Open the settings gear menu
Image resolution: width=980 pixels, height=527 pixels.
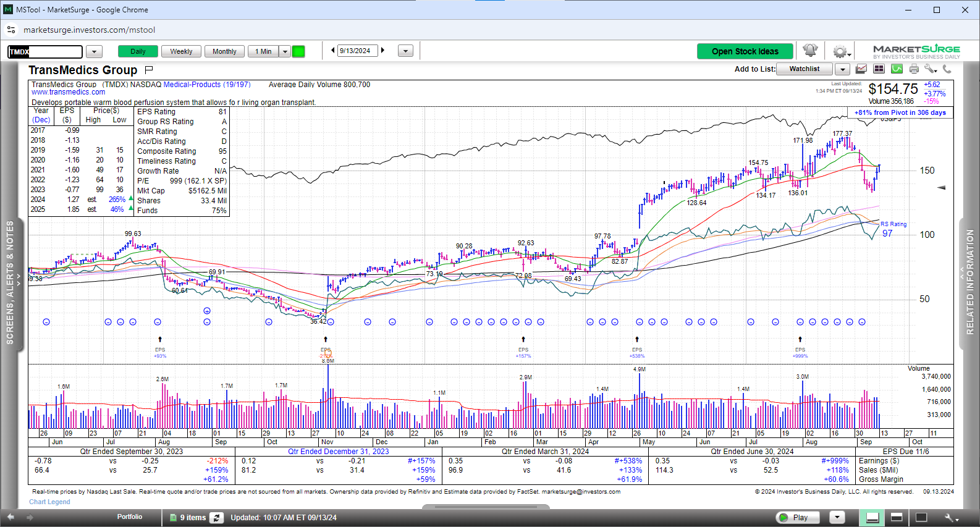(840, 51)
